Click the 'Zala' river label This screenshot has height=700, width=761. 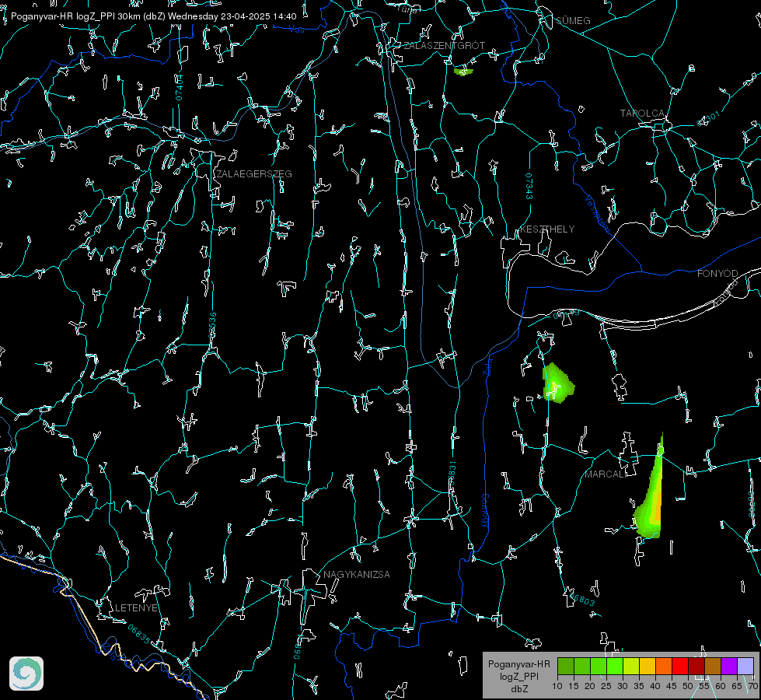pyautogui.click(x=487, y=366)
